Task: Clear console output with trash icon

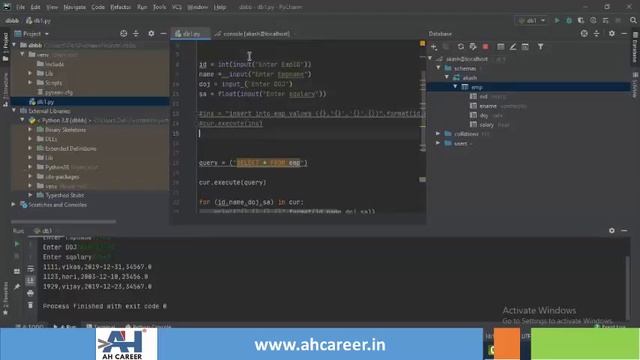Action: click(x=30, y=305)
